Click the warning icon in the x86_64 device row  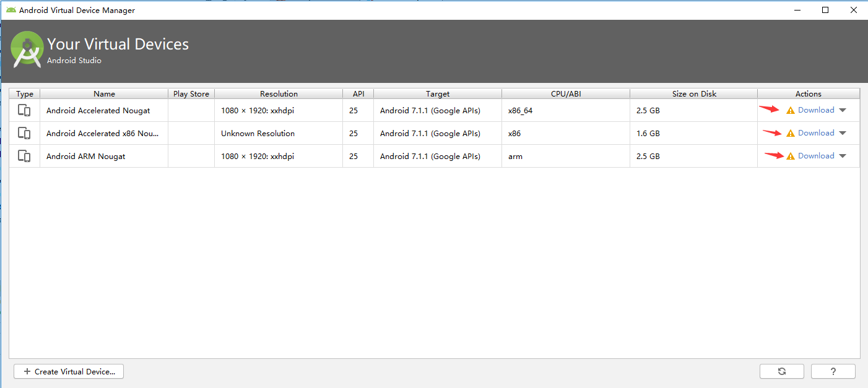791,111
